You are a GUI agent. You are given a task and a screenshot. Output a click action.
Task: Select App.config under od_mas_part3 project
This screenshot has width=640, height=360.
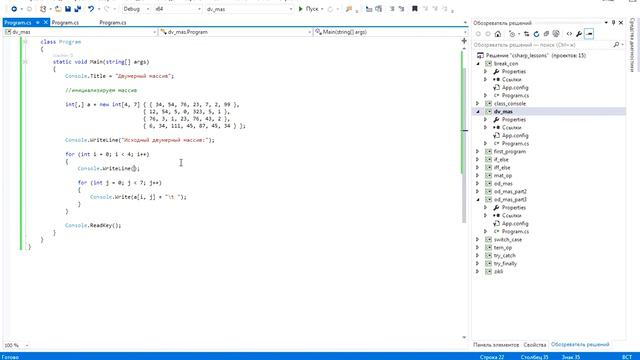[x=515, y=224]
